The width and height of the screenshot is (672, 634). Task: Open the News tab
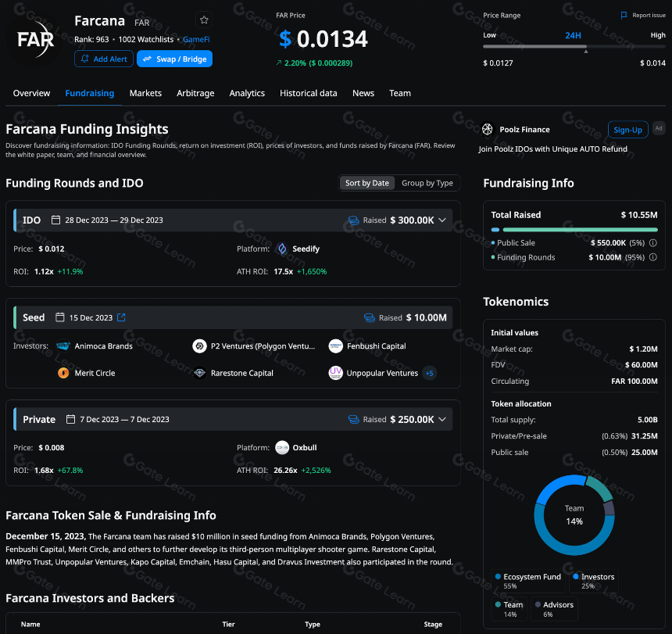click(363, 93)
